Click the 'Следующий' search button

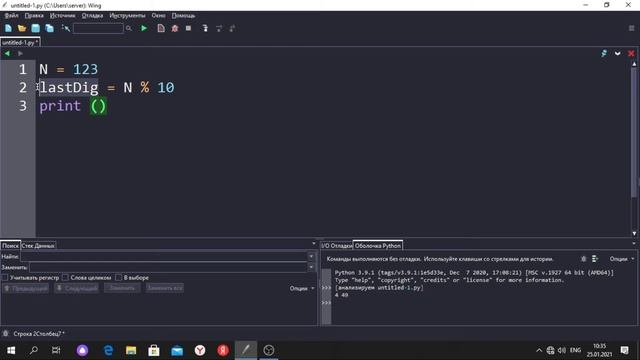coord(77,288)
